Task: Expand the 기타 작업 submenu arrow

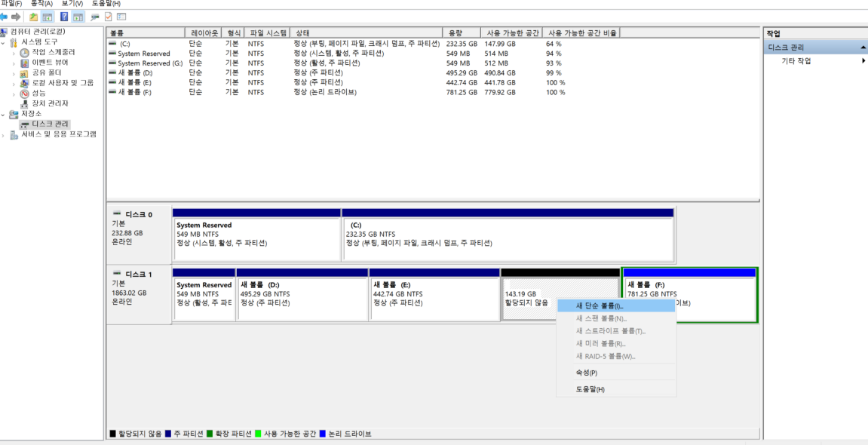Action: [x=863, y=61]
